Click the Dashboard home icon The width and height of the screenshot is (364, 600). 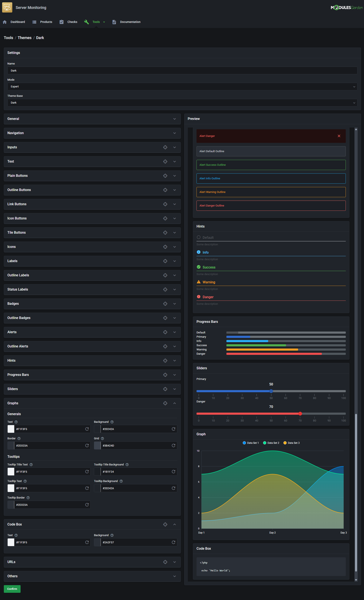point(5,22)
